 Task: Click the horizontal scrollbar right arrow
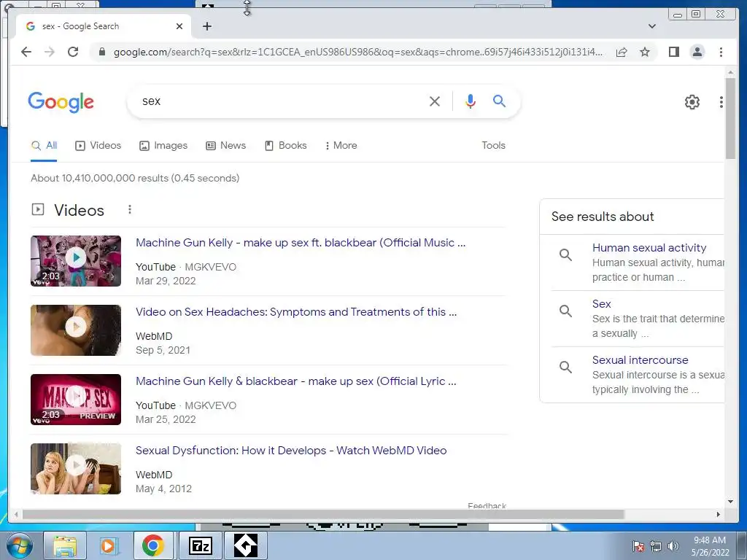pos(719,514)
